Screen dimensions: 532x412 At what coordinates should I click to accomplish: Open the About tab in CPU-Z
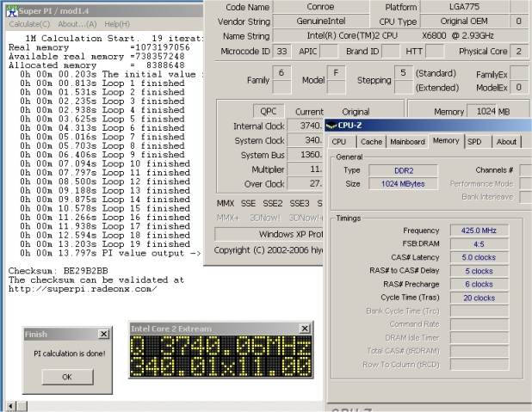point(506,142)
